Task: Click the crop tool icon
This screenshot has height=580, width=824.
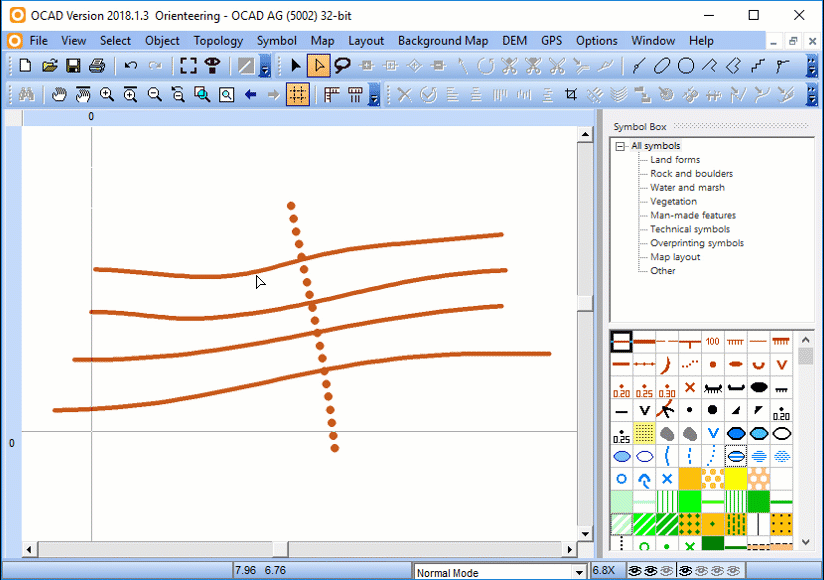Action: (571, 95)
